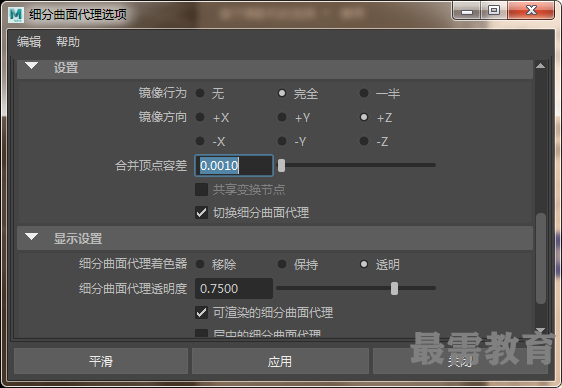Viewport: 562px width, 388px height.
Task: Maximize the options window
Action: (494, 11)
